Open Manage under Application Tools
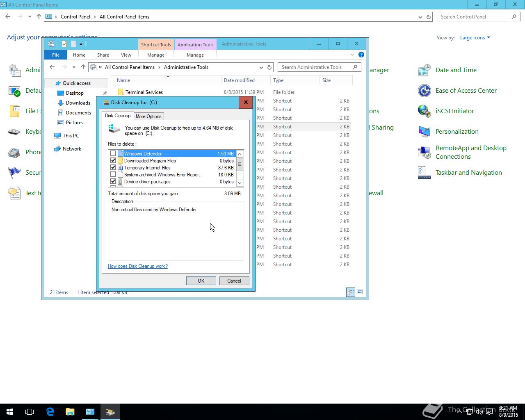Screen dimensions: 525x420 coord(195,55)
